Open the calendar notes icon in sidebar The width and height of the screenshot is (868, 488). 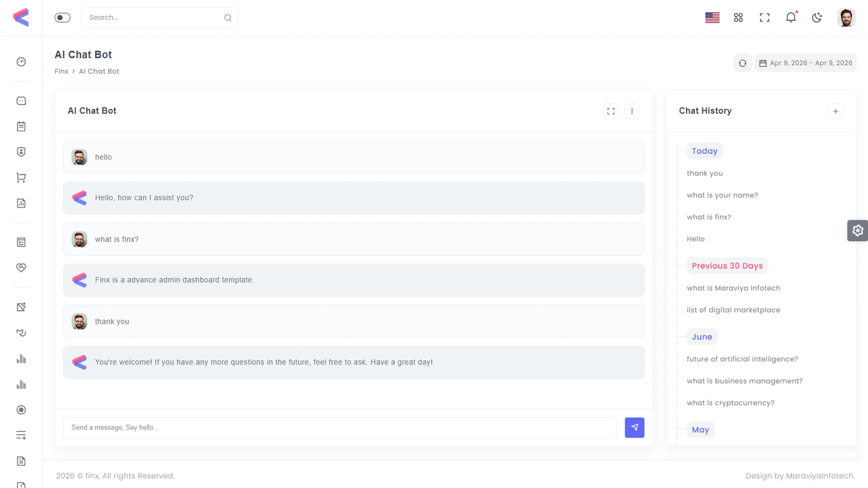tap(21, 127)
